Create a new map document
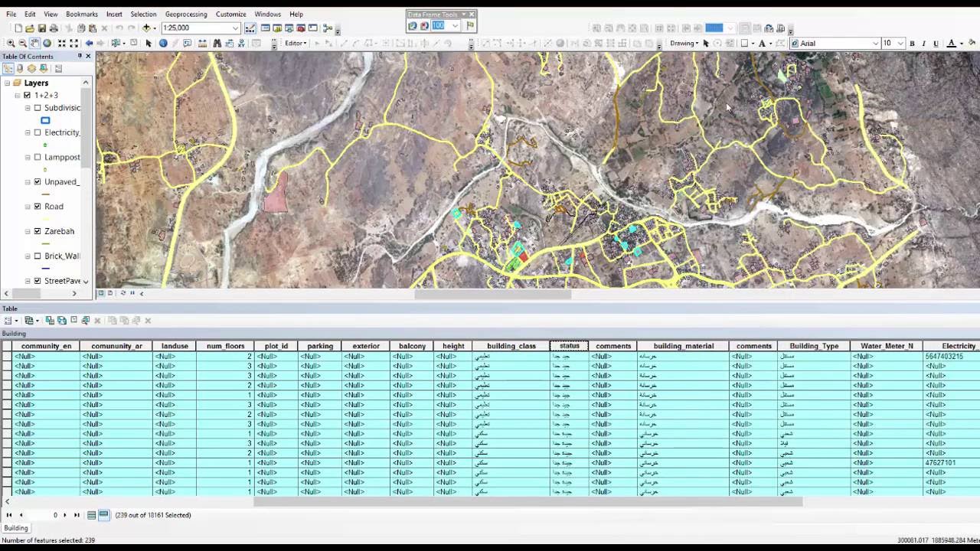Image resolution: width=980 pixels, height=551 pixels. (18, 28)
